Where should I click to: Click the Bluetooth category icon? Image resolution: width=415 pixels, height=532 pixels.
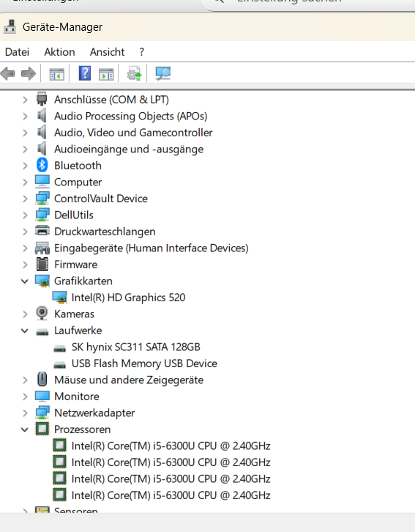point(42,165)
